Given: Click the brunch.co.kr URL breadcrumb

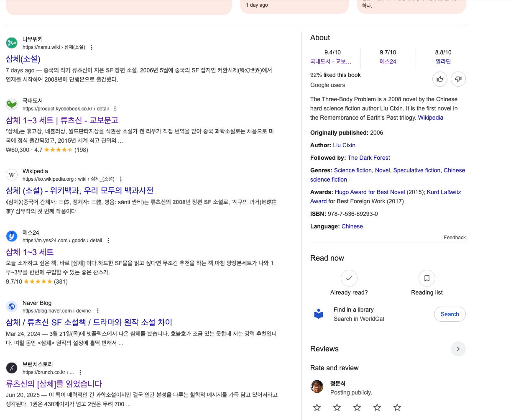Looking at the screenshot, I should click(48, 372).
